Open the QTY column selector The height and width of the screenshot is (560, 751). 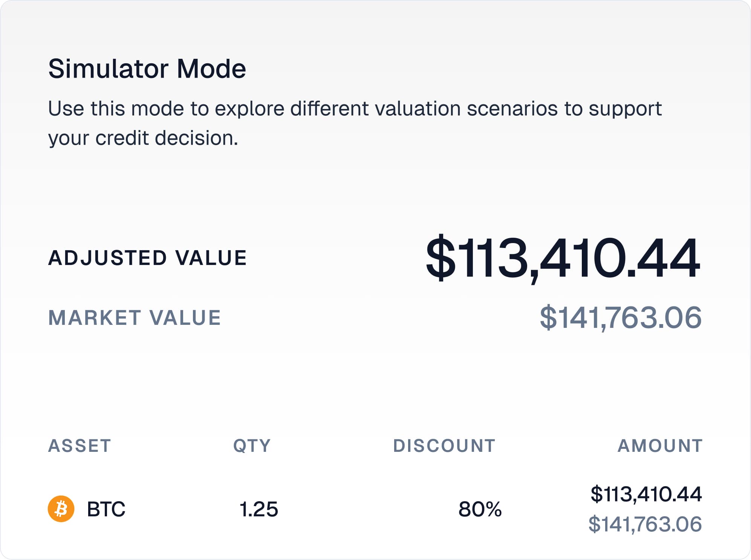coord(251,447)
